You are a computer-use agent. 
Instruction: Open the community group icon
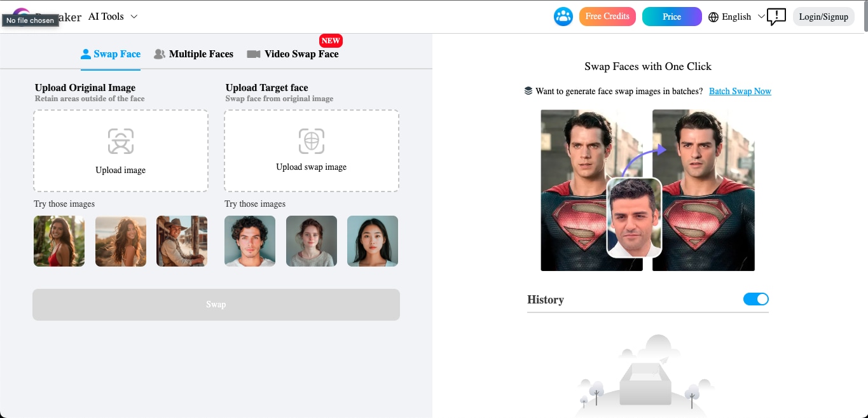pyautogui.click(x=563, y=17)
